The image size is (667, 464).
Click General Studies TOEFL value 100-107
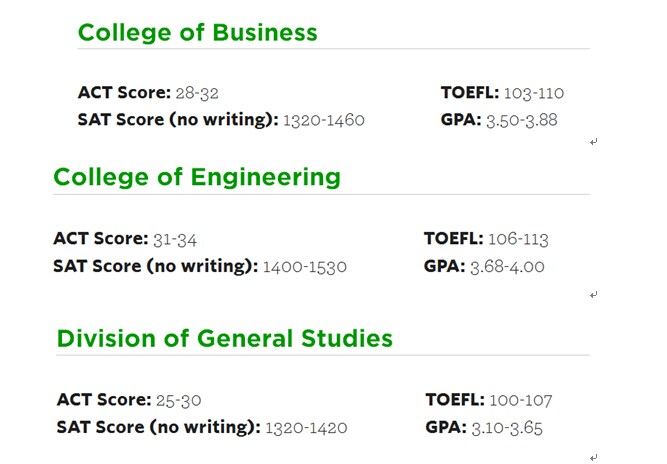click(x=521, y=401)
